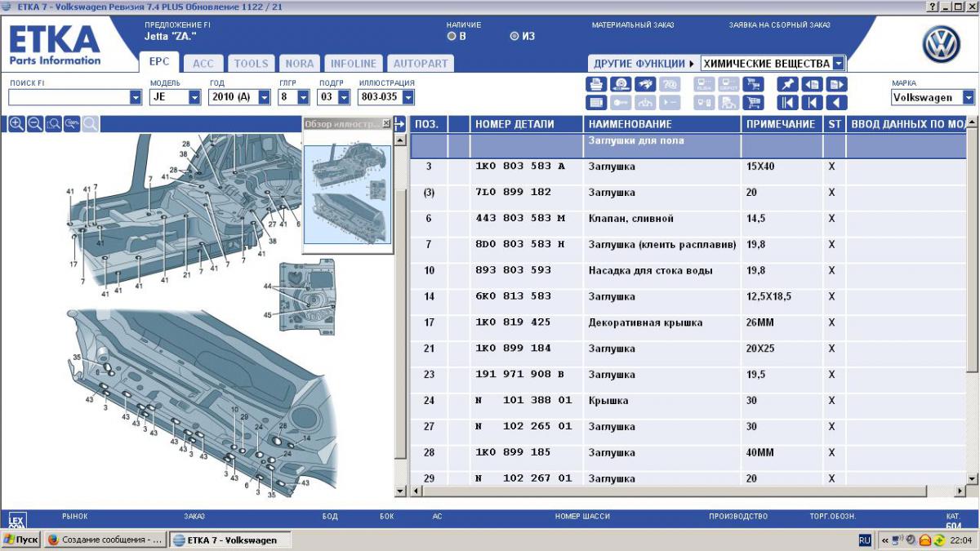Open the ГОД dropdown showing 2010 (A)

click(x=264, y=97)
